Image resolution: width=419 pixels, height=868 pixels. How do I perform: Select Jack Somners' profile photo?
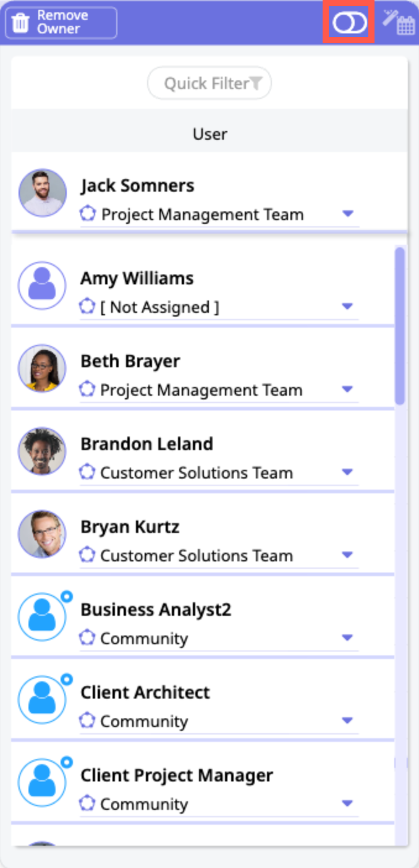pyautogui.click(x=42, y=193)
